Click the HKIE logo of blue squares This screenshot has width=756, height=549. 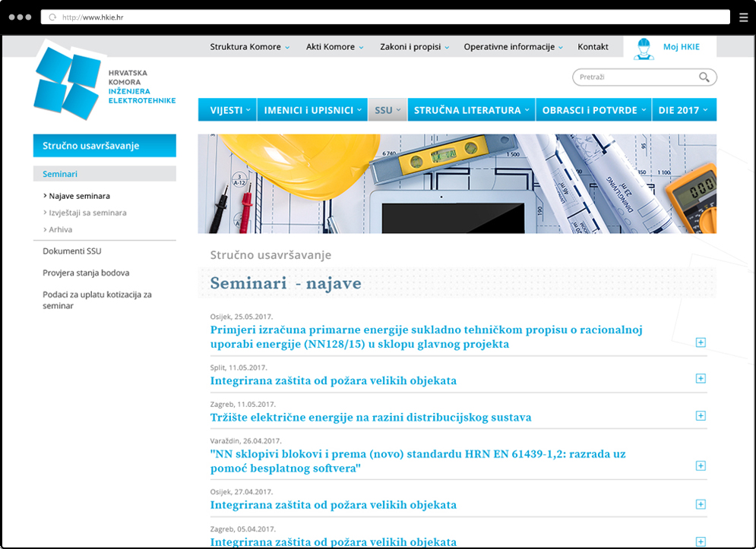67,79
